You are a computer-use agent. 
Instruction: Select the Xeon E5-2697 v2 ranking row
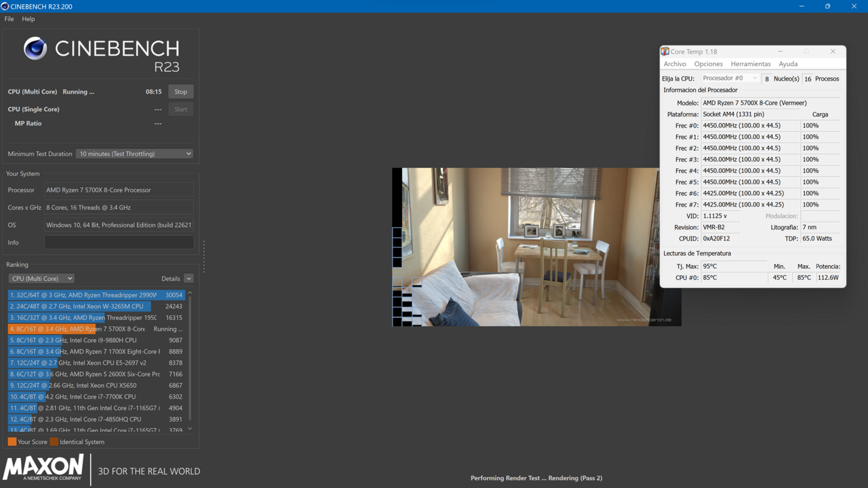[x=96, y=363]
